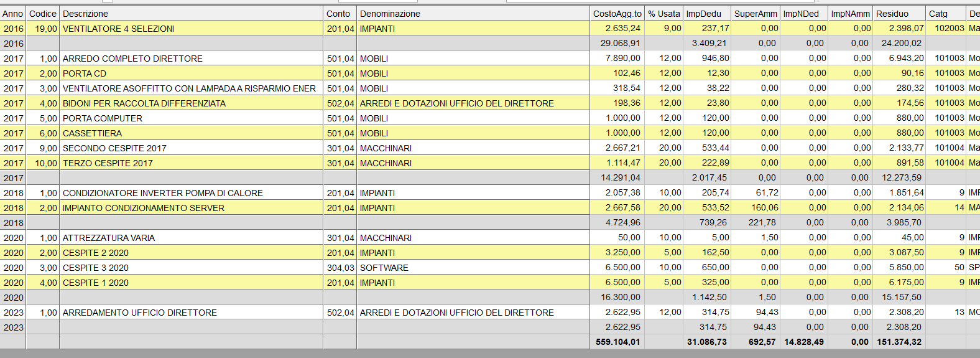Sort by the Residuo column header
This screenshot has width=980, height=358.
coord(892,14)
